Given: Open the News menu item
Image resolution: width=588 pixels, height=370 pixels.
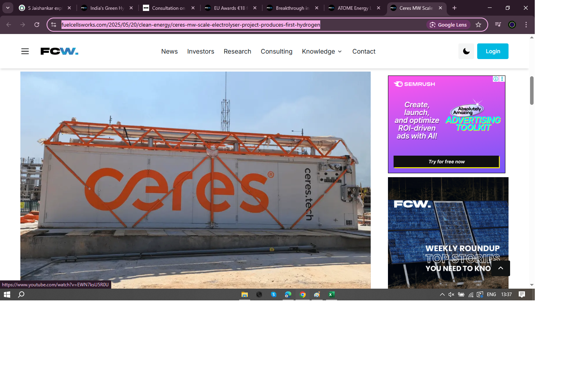Looking at the screenshot, I should tap(170, 52).
